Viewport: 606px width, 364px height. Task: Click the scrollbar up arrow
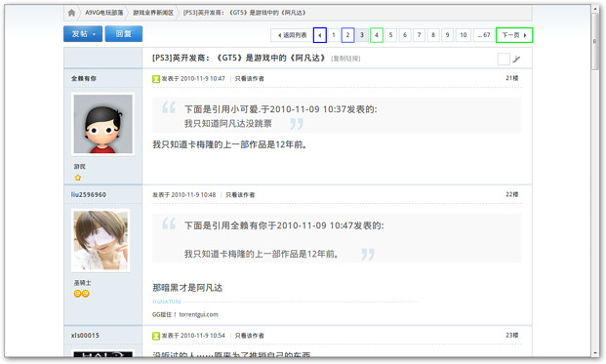(x=595, y=10)
